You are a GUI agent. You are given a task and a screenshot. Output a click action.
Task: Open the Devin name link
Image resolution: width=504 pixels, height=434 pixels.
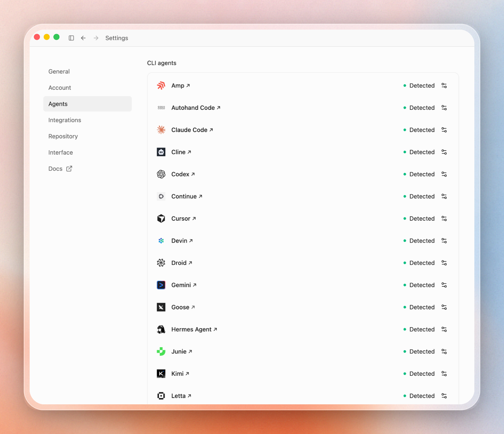182,241
